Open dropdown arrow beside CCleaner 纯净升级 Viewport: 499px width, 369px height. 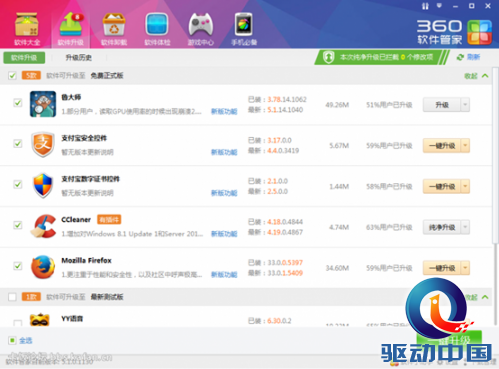pyautogui.click(x=465, y=227)
